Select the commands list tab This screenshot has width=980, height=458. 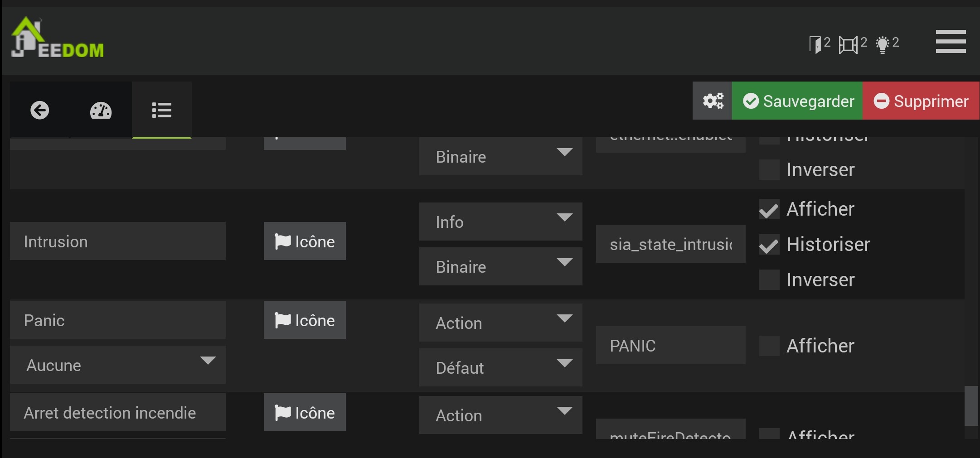click(x=161, y=110)
